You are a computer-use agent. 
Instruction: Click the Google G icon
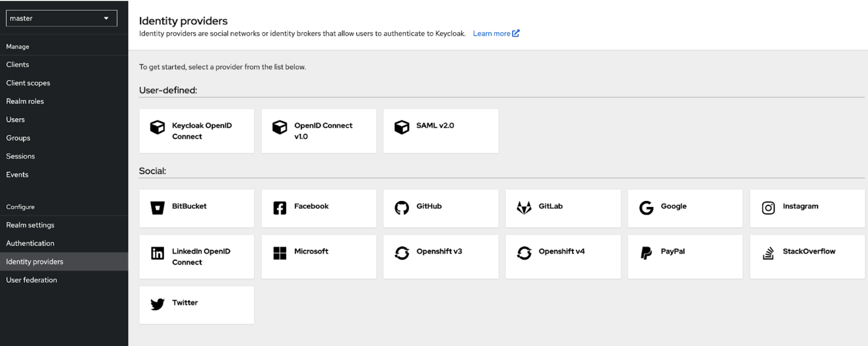tap(646, 208)
